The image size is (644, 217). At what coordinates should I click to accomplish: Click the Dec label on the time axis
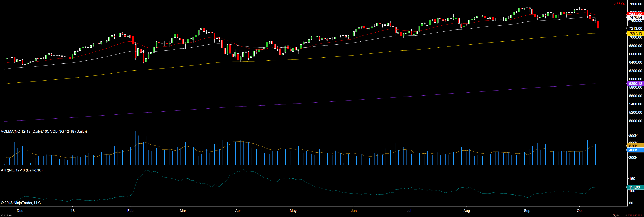pos(20,211)
